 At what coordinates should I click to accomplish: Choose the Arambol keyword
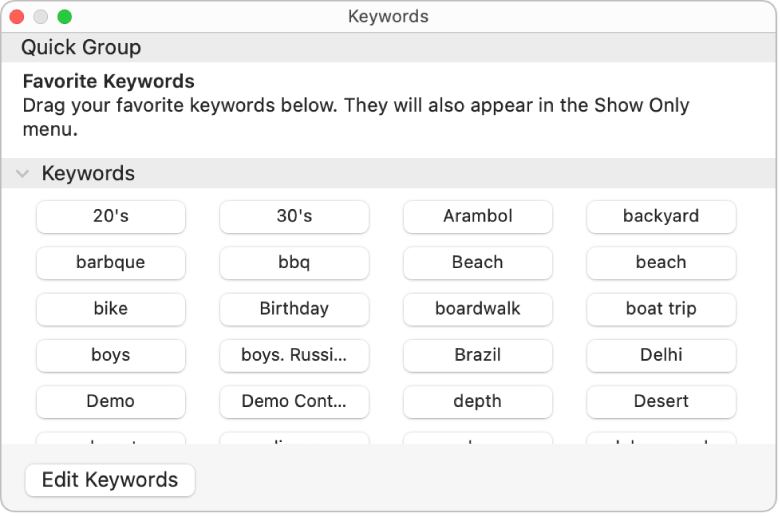point(477,216)
